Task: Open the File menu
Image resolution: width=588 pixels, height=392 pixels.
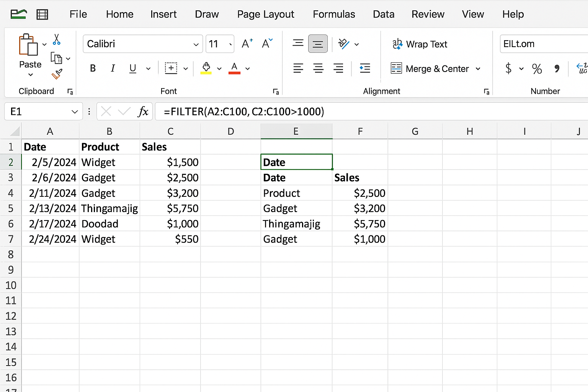Action: pos(78,14)
